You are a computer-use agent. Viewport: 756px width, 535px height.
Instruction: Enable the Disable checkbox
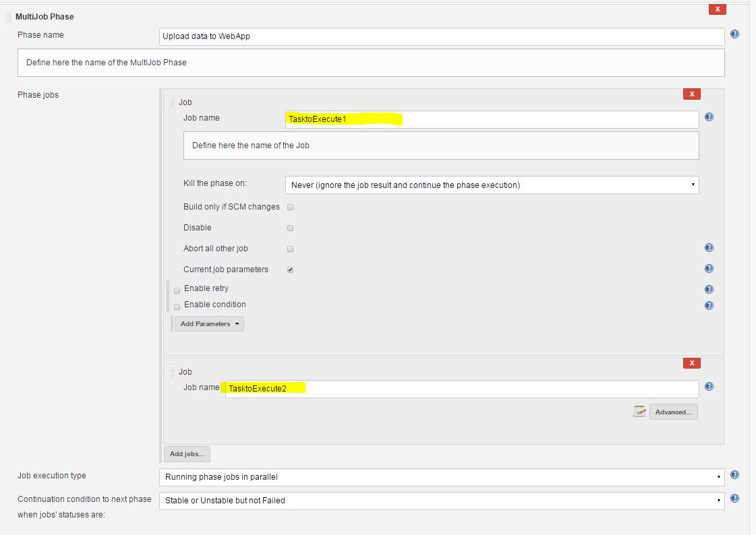290,228
